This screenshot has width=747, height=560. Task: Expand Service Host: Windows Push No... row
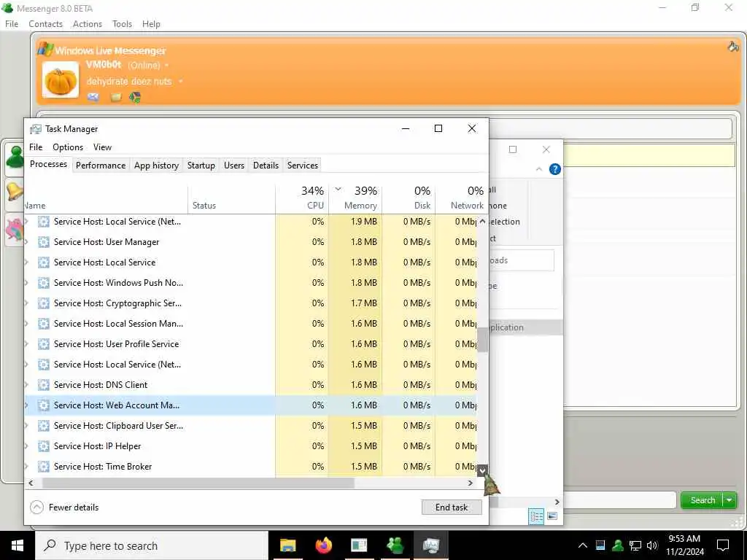pyautogui.click(x=27, y=283)
